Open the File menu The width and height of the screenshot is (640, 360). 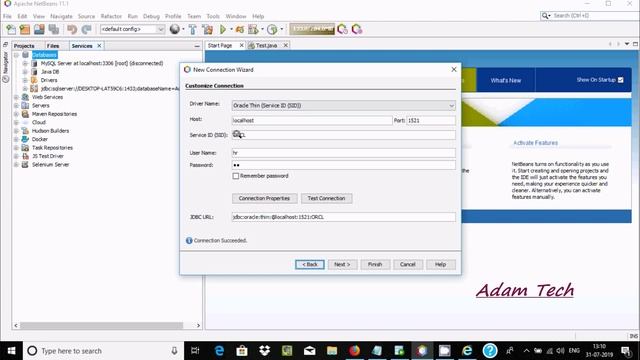(7, 16)
